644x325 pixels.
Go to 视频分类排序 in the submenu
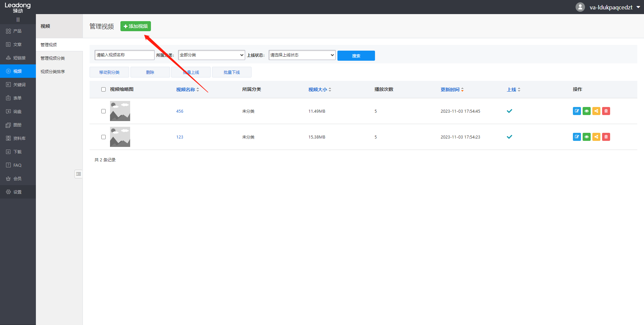[53, 71]
